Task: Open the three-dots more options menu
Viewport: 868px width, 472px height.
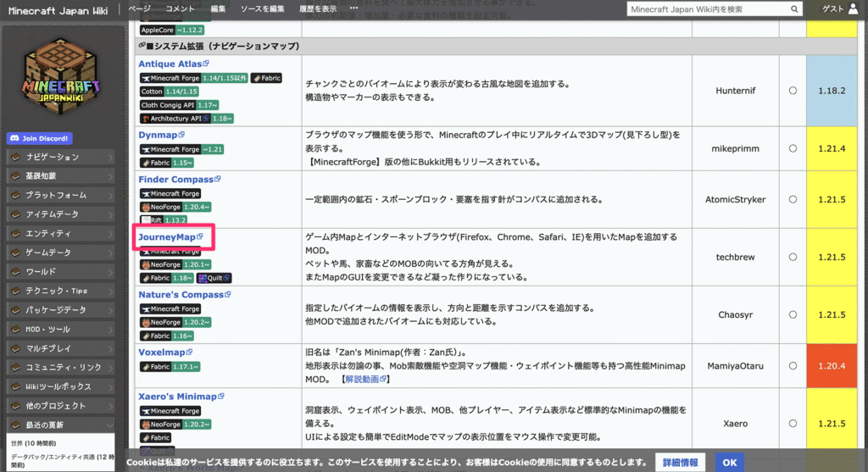Action: (353, 8)
